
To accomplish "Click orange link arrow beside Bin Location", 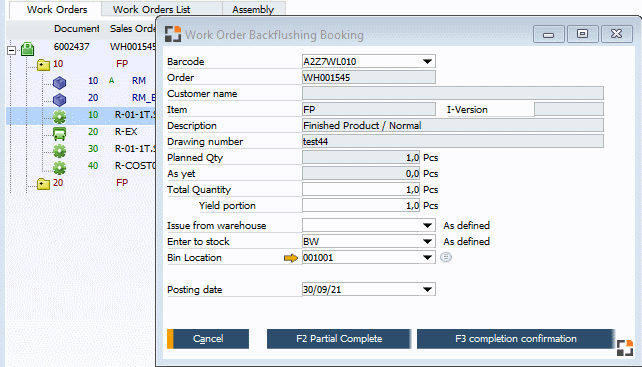I will tap(291, 258).
